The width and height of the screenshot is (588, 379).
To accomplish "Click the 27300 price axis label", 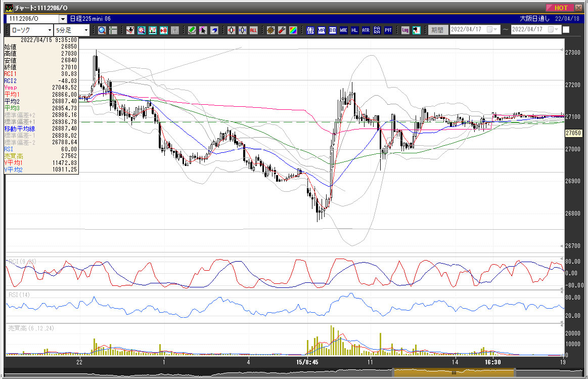I will pos(573,53).
